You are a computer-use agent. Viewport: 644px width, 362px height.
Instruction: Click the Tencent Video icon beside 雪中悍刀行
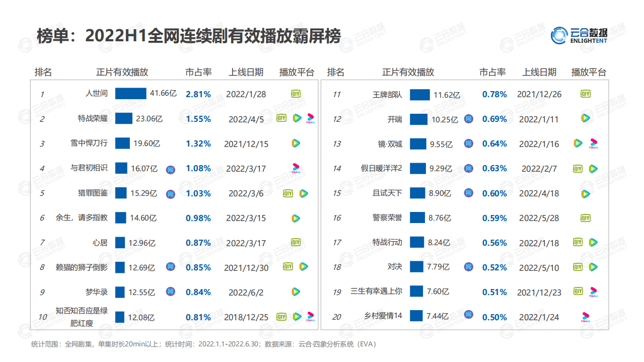coord(295,143)
